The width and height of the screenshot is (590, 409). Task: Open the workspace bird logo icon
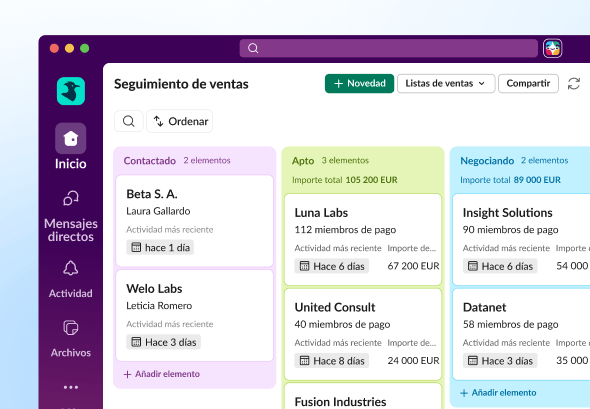(71, 91)
